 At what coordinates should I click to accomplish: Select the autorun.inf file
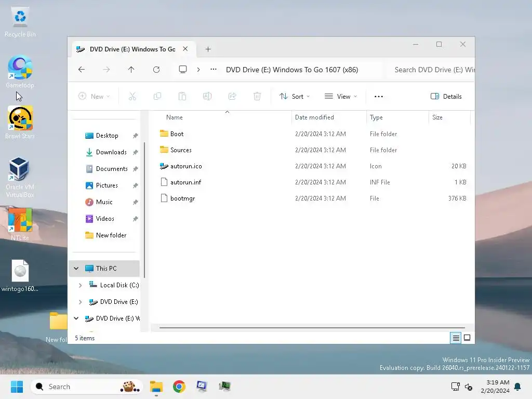pos(185,182)
